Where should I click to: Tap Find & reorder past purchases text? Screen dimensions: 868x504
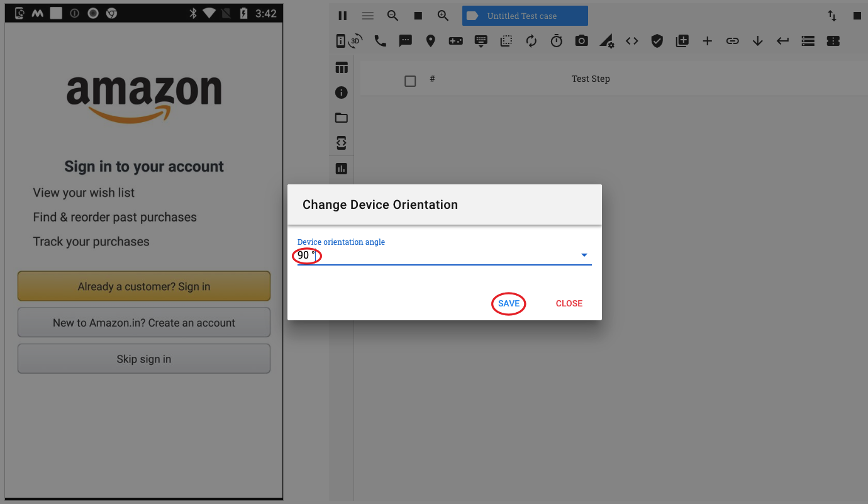coord(114,217)
